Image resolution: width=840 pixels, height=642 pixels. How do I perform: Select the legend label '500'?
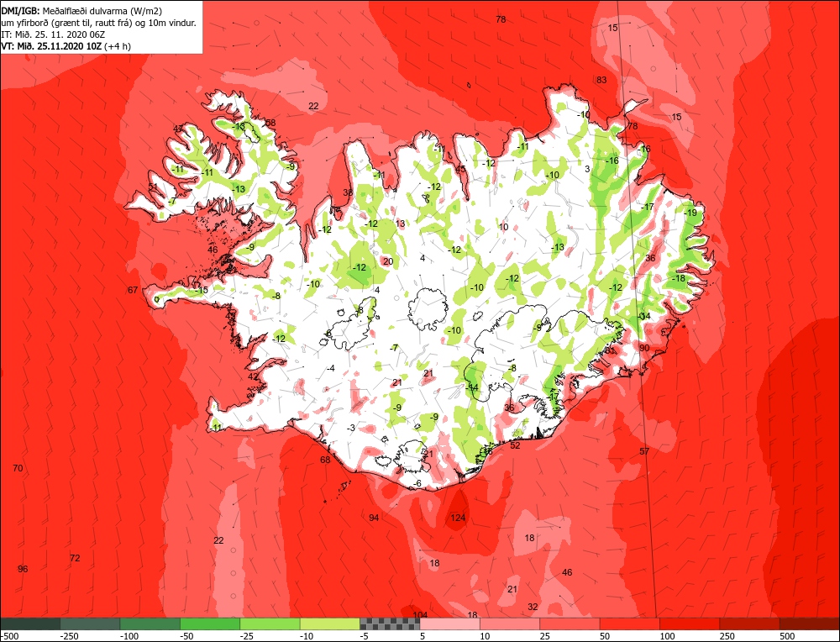click(x=788, y=636)
